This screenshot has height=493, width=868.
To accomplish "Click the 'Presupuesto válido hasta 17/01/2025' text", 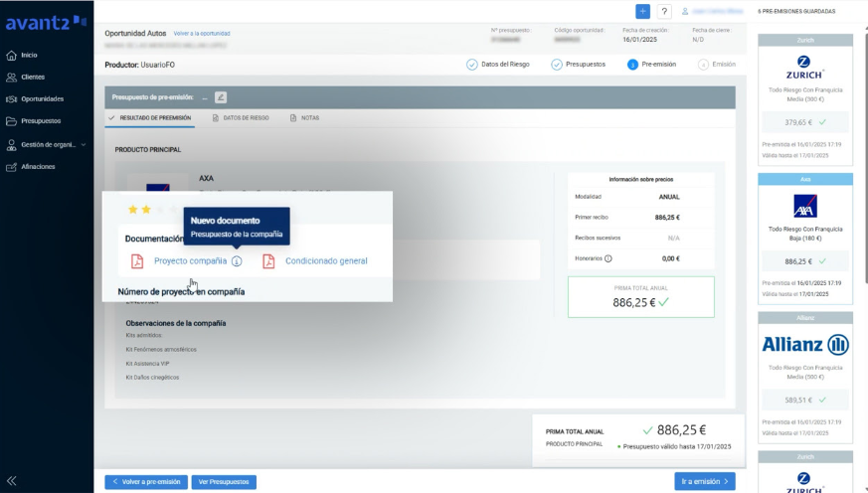I will pos(676,446).
